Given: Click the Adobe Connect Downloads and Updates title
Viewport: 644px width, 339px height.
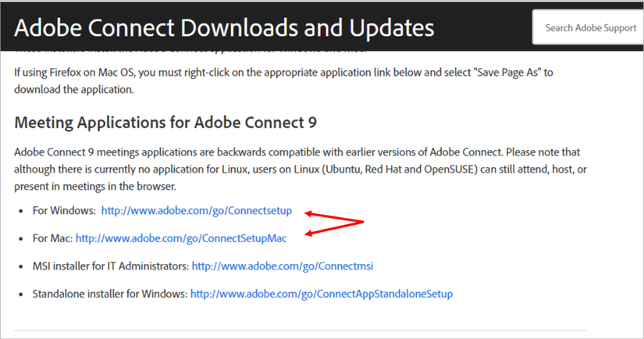Looking at the screenshot, I should (224, 28).
